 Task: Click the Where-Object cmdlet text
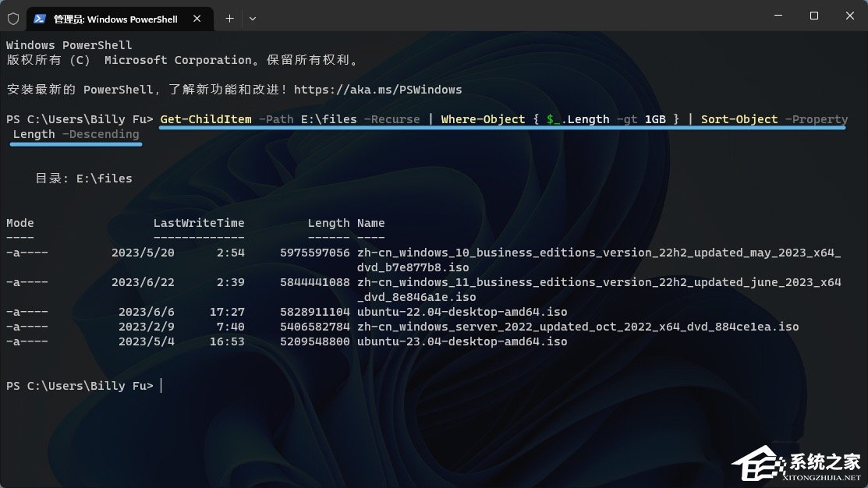click(483, 119)
